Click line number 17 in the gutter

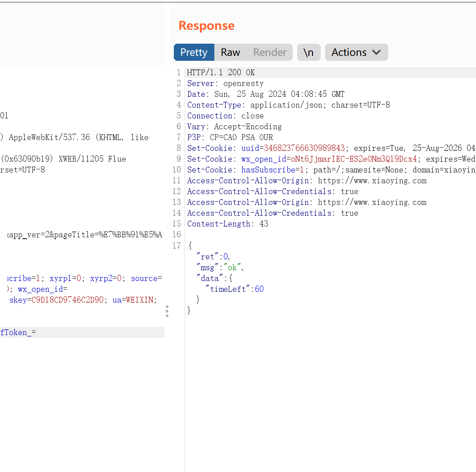[177, 245]
